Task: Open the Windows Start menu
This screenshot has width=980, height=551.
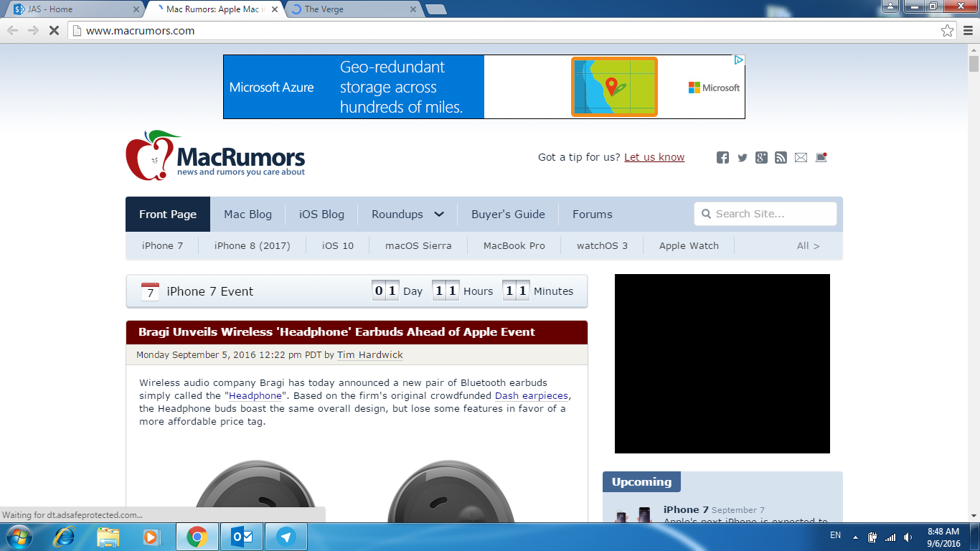Action: [x=19, y=536]
